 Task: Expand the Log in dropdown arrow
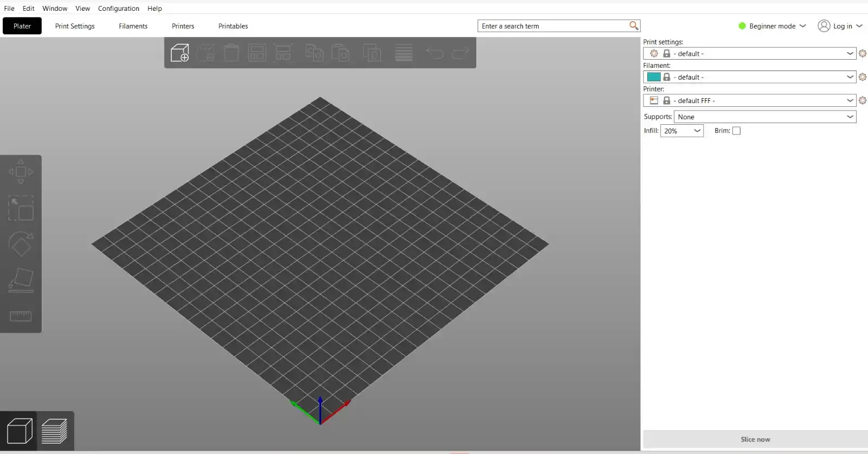coord(859,26)
